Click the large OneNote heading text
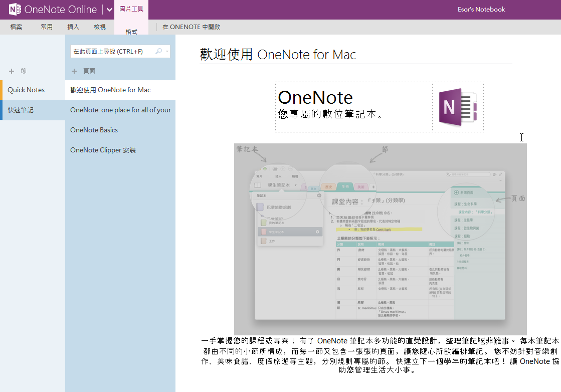 315,97
